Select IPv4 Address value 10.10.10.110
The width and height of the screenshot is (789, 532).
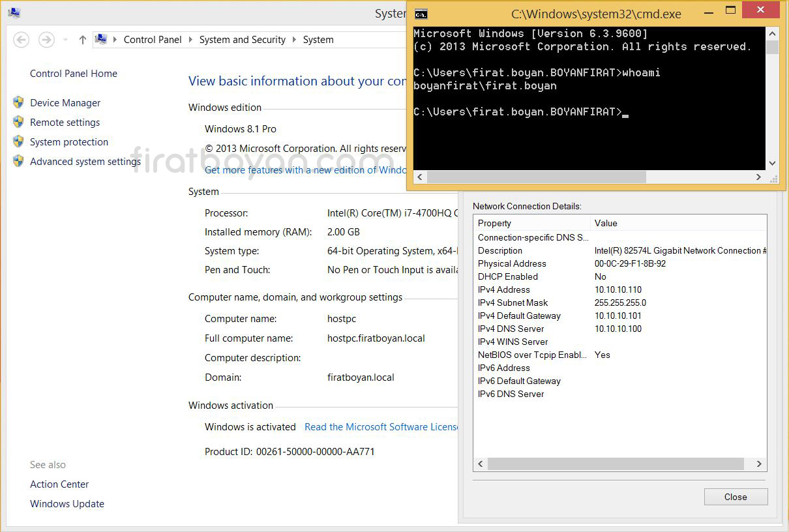pos(618,289)
